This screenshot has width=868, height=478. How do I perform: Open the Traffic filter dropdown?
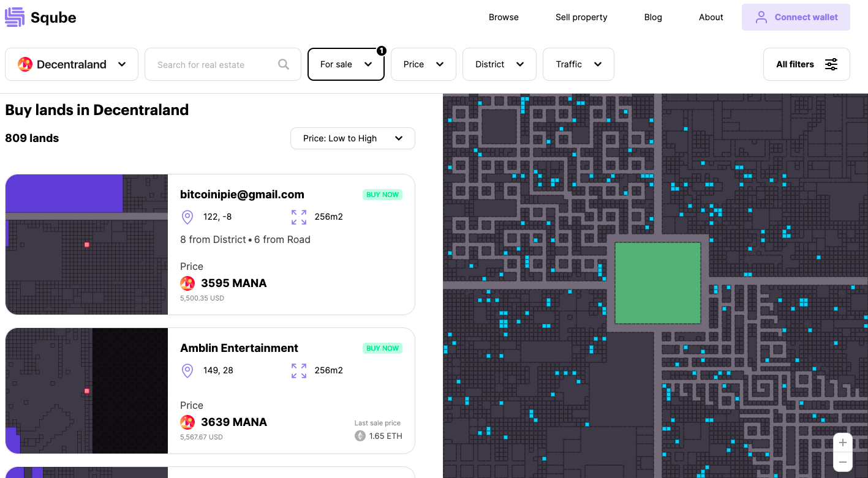(578, 64)
